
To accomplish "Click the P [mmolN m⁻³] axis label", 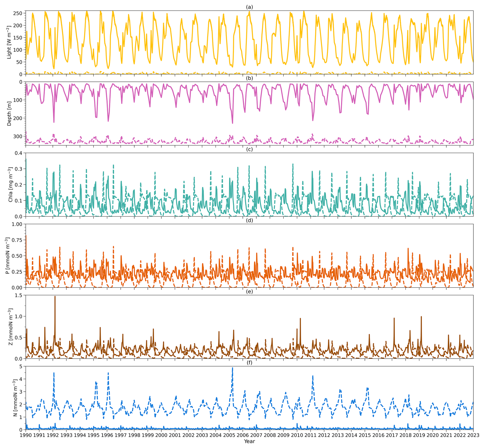I will pyautogui.click(x=8, y=255).
